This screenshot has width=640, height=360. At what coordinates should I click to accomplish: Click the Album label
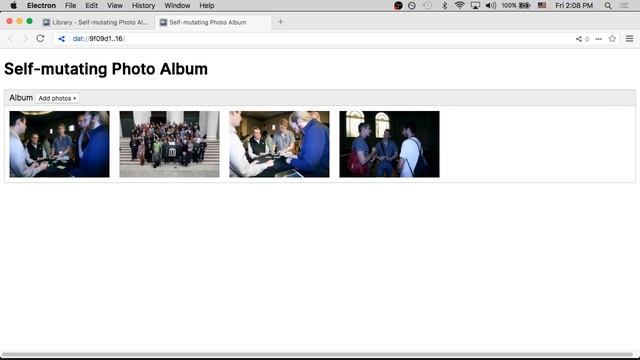click(x=21, y=98)
